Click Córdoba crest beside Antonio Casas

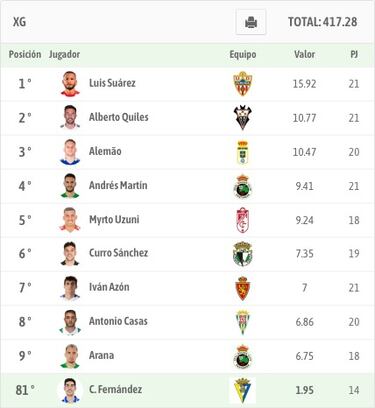coord(243,322)
